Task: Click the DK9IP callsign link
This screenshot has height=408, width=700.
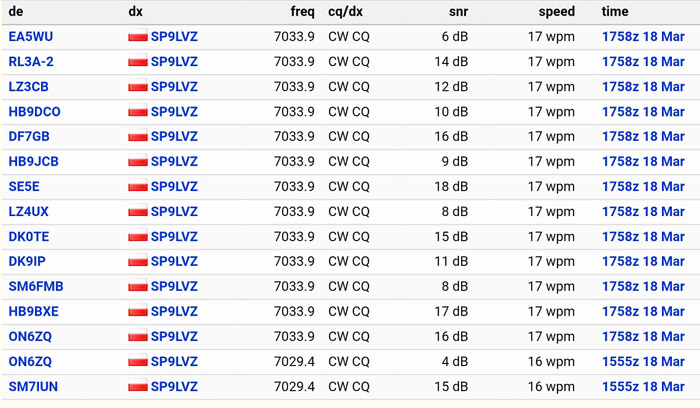Action: [28, 262]
